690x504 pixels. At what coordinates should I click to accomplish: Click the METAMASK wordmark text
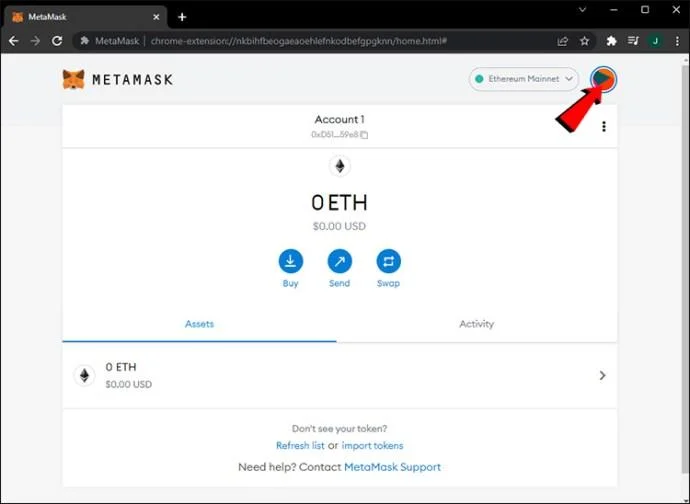coord(132,80)
